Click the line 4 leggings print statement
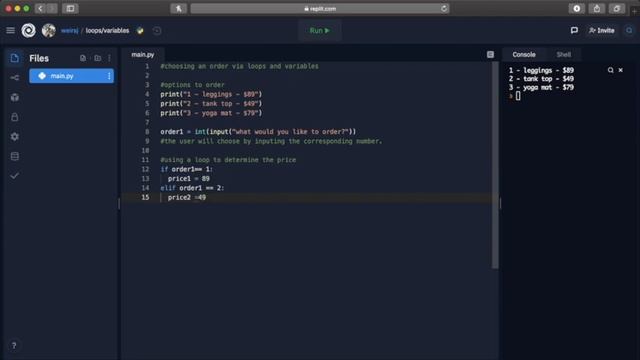This screenshot has height=360, width=640. pyautogui.click(x=211, y=94)
